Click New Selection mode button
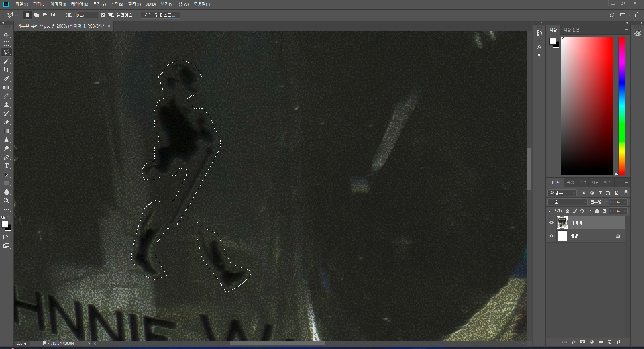Viewport: 644px width, 349px height. [x=28, y=15]
